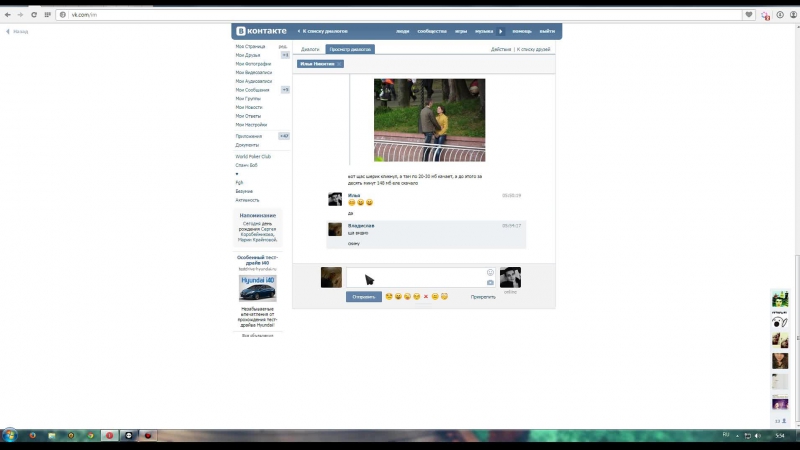Insert the last emoji in recent row
Viewport: 800px width, 450px height.
(444, 296)
